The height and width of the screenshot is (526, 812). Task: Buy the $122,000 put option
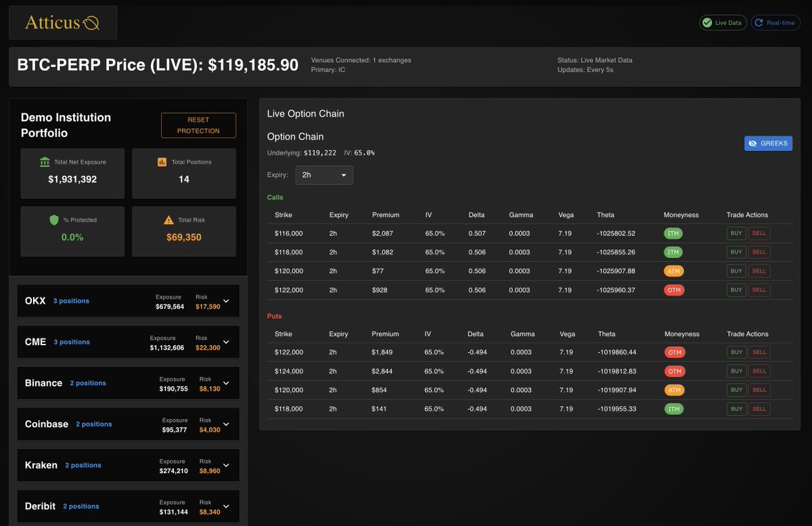tap(736, 352)
